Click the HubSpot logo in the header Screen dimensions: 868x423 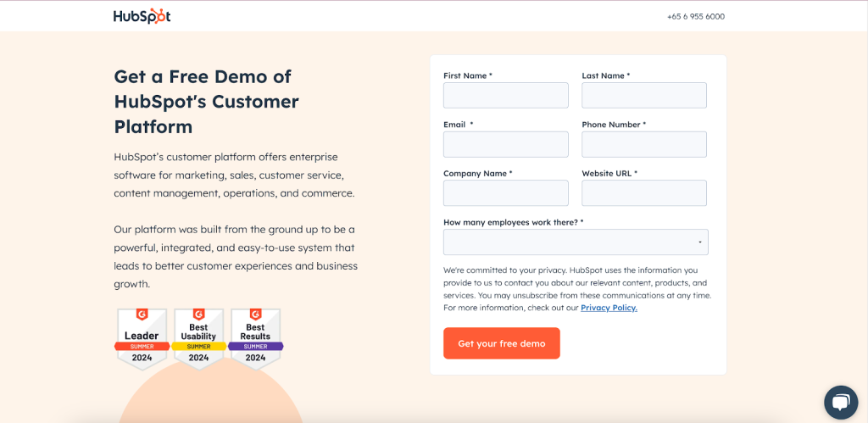pos(142,16)
